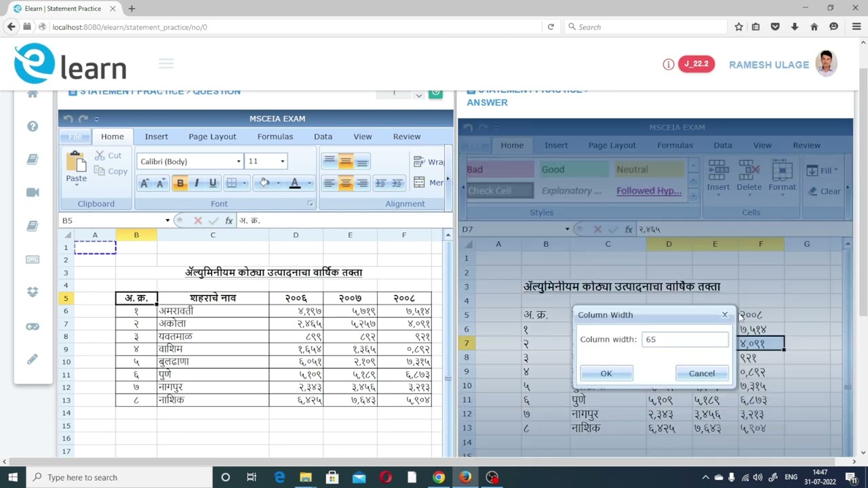Click the fill color bucket icon
Image resolution: width=868 pixels, height=488 pixels.
tap(264, 183)
